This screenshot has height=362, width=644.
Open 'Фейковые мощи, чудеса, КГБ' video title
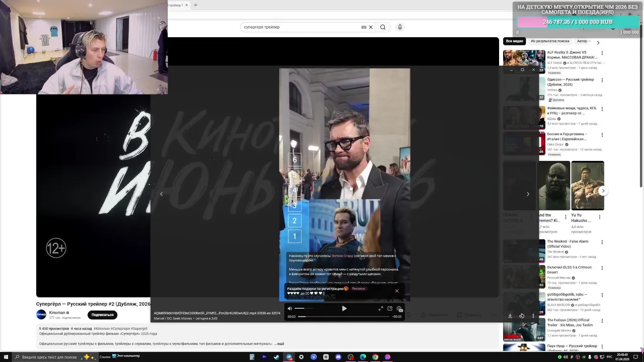coord(572,111)
